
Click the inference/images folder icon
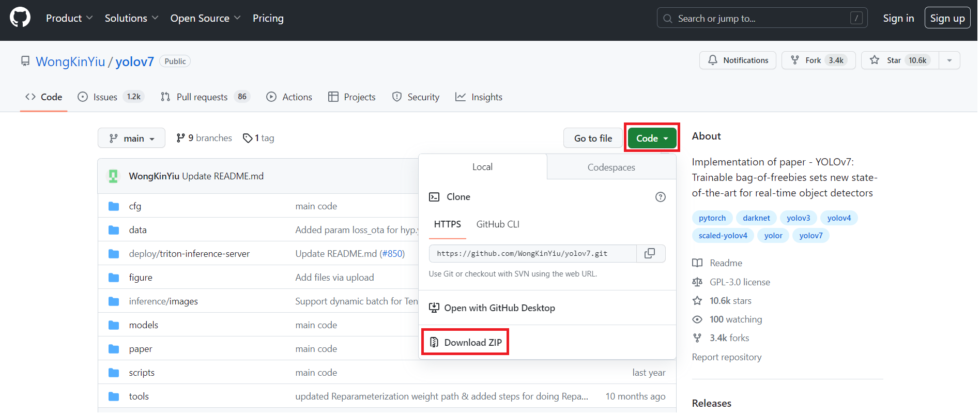(114, 301)
